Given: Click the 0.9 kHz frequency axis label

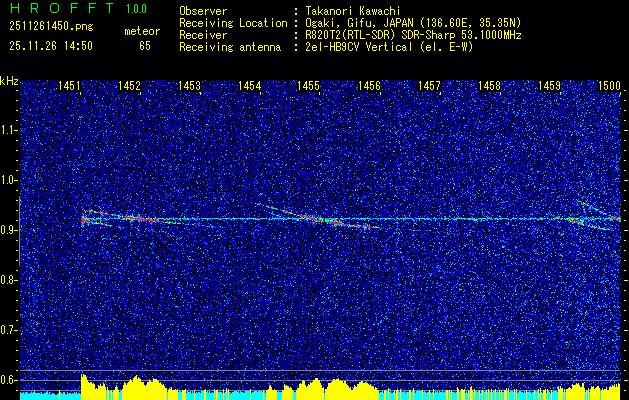Looking at the screenshot, I should (8, 230).
